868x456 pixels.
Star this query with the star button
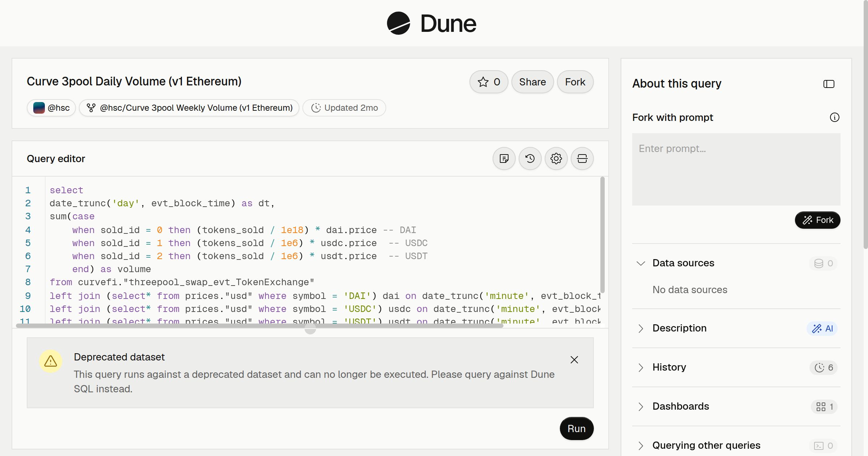489,82
